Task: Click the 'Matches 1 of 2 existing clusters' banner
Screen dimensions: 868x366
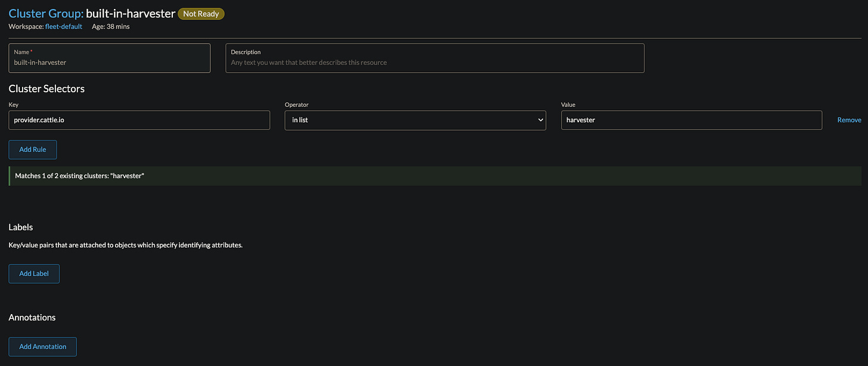Action: pyautogui.click(x=435, y=176)
